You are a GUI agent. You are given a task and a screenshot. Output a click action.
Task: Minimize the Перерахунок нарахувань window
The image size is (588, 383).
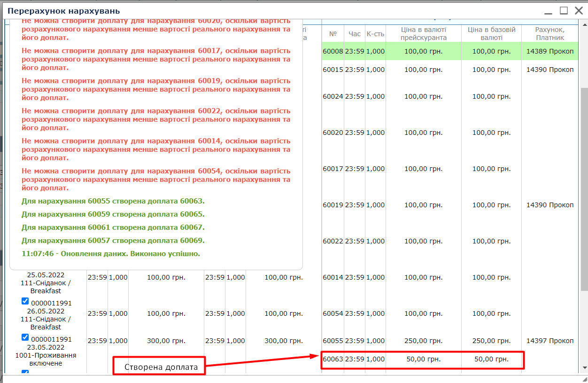tap(549, 10)
